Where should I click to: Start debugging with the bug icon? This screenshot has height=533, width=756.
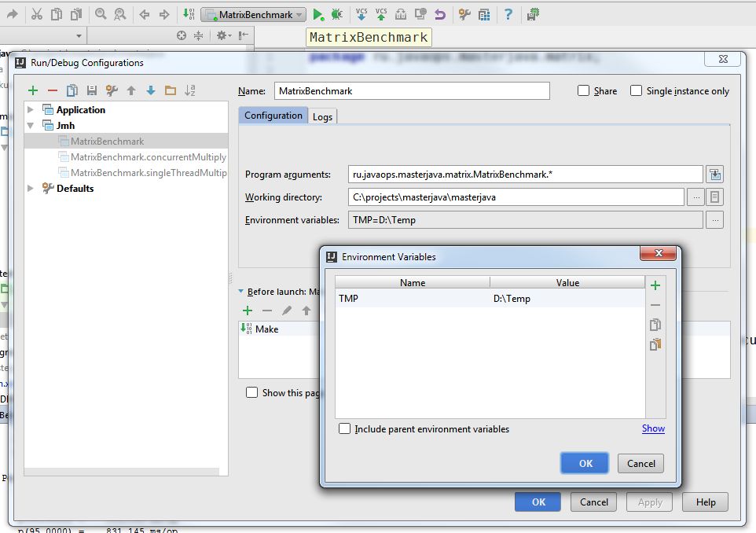[336, 14]
